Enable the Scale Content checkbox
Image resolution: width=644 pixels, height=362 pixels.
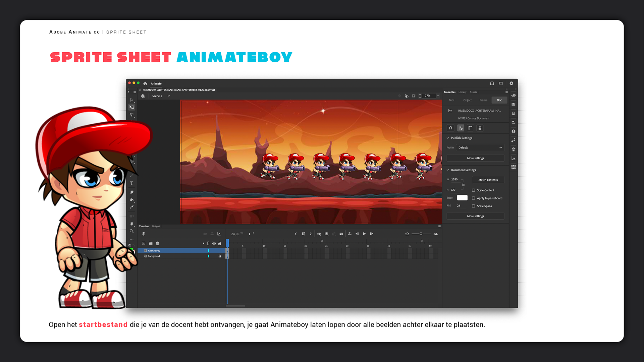tap(474, 190)
